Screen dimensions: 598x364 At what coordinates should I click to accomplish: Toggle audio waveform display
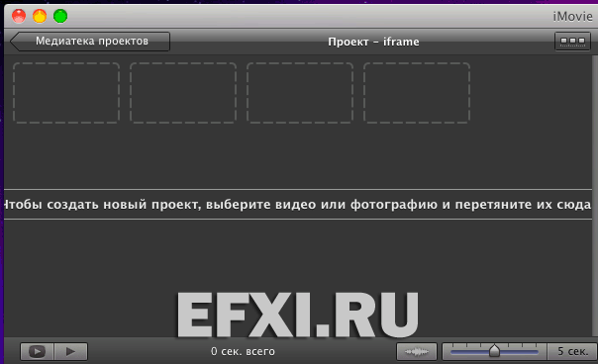click(417, 351)
